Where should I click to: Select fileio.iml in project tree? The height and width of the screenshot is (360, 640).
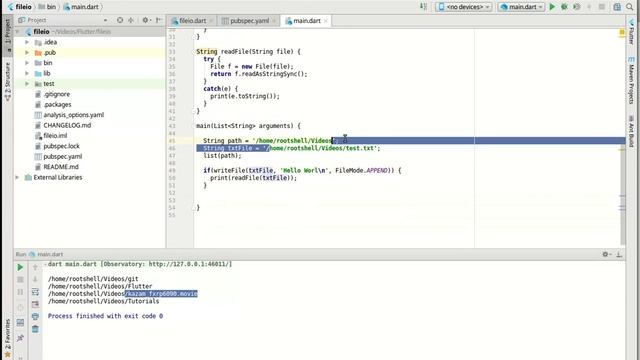[x=55, y=136]
